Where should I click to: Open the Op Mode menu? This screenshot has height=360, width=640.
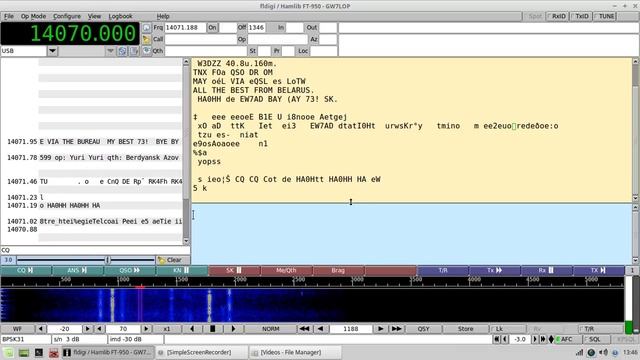pos(33,16)
